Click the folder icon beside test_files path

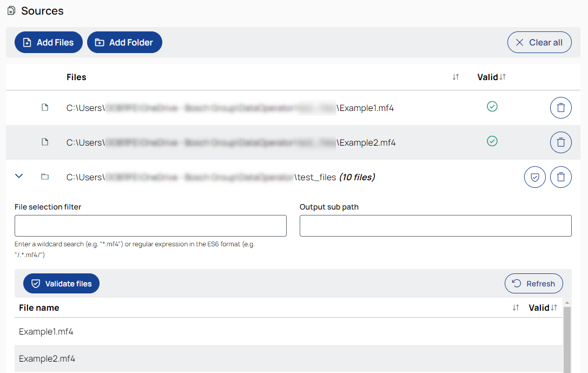pyautogui.click(x=45, y=177)
